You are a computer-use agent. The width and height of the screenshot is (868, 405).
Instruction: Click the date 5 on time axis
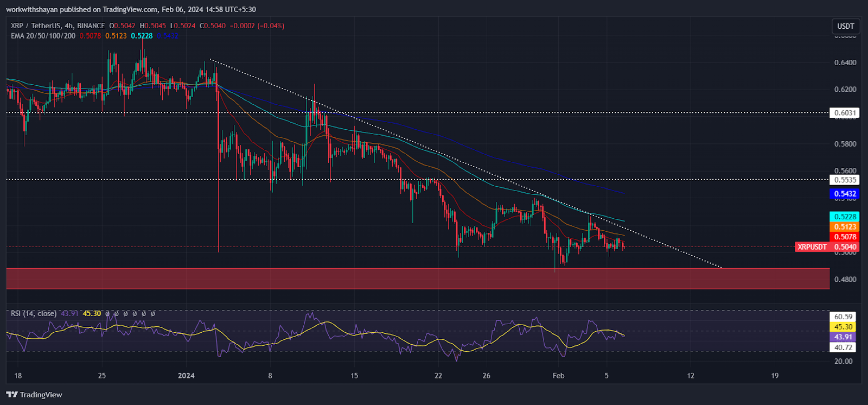tap(607, 376)
